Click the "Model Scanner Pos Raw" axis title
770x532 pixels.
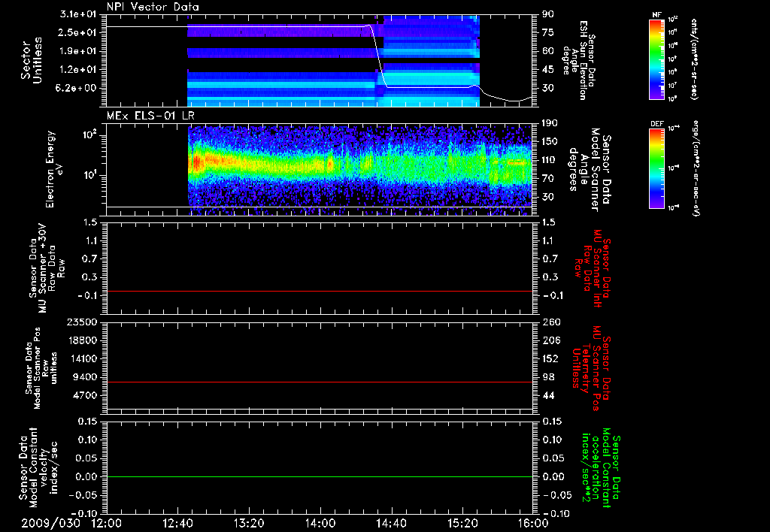pyautogui.click(x=41, y=368)
